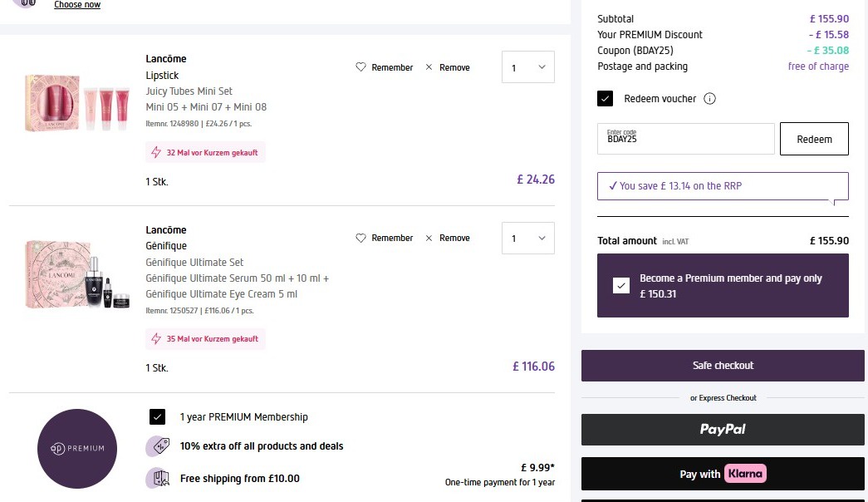
Task: Open Juicy Tubes Mini Set product image
Action: click(x=77, y=104)
